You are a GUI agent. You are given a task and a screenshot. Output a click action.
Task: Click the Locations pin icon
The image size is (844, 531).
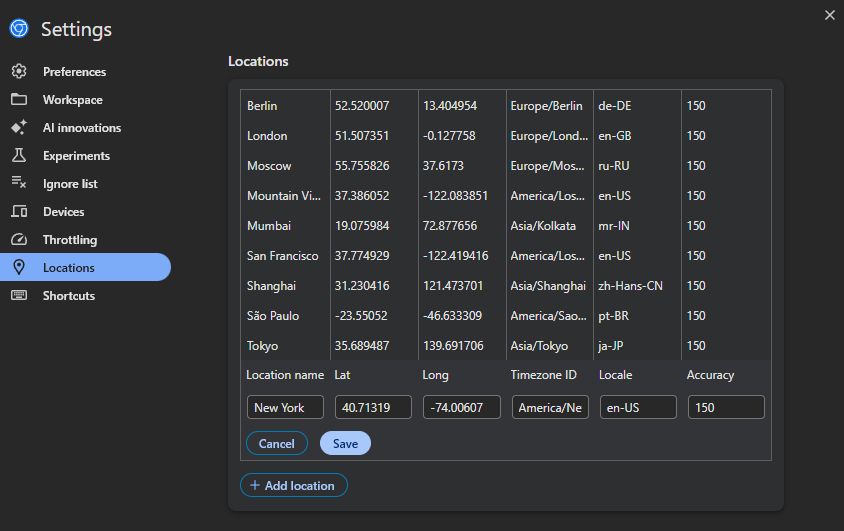[19, 267]
